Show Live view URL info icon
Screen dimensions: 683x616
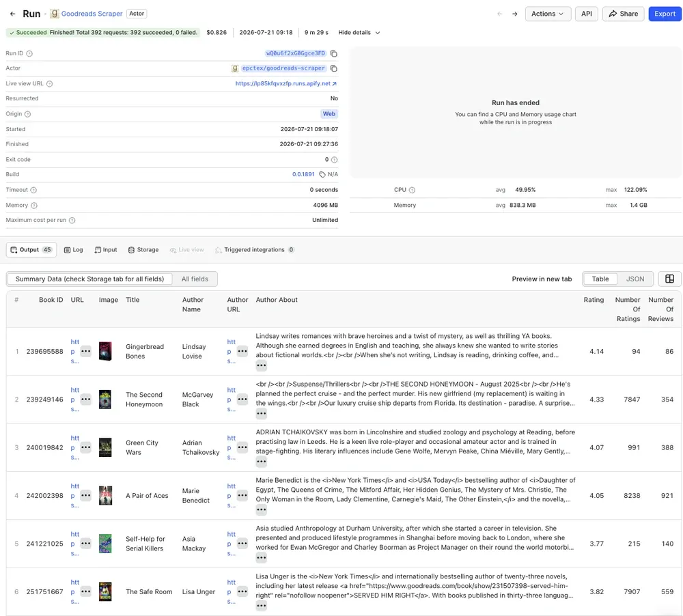point(50,83)
